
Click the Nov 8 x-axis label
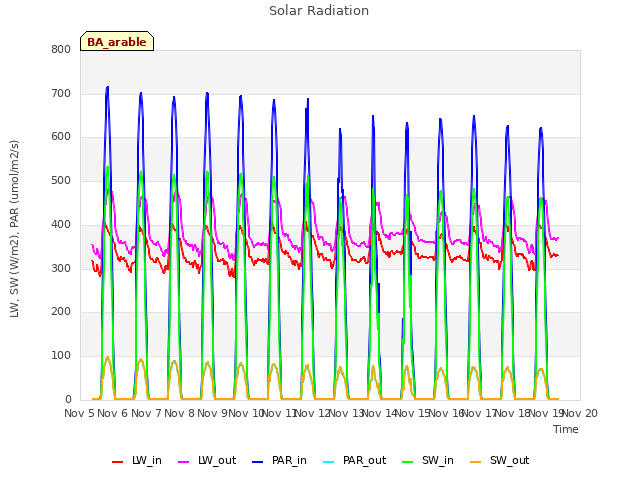click(180, 413)
